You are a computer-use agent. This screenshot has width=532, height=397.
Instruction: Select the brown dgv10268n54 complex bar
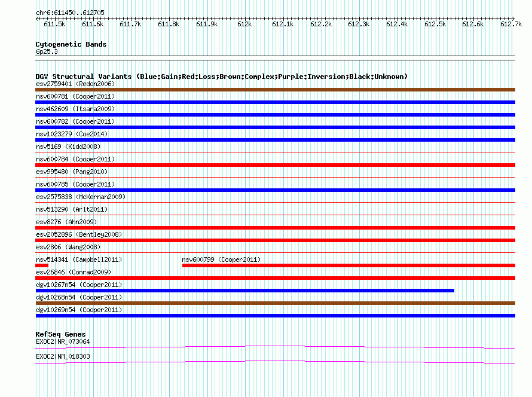click(x=275, y=303)
